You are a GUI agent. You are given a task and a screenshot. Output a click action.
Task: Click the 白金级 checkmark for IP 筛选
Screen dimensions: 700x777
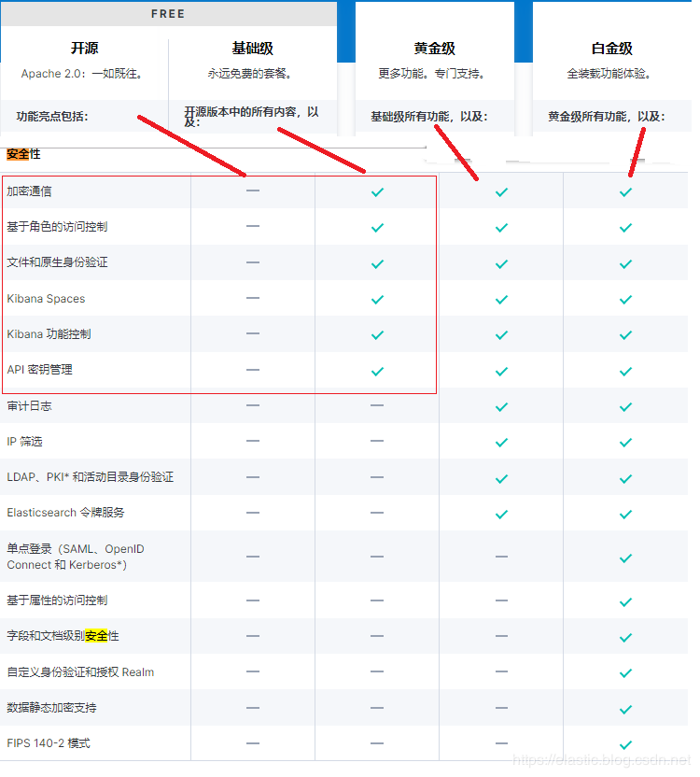(x=625, y=442)
